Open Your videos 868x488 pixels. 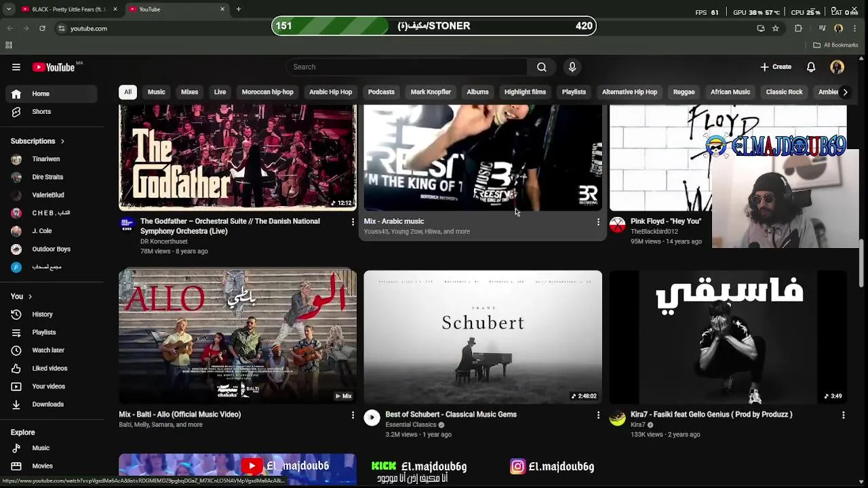point(49,386)
